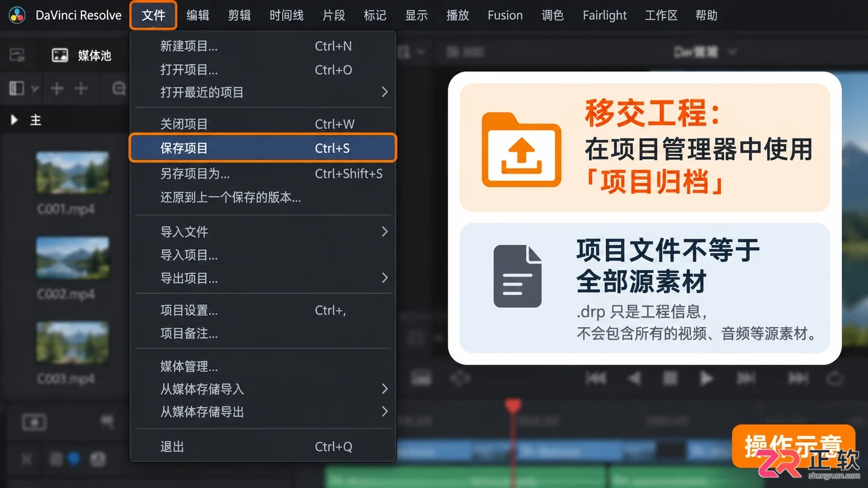The width and height of the screenshot is (868, 488).
Task: Open the 标记 menu
Action: 375,15
